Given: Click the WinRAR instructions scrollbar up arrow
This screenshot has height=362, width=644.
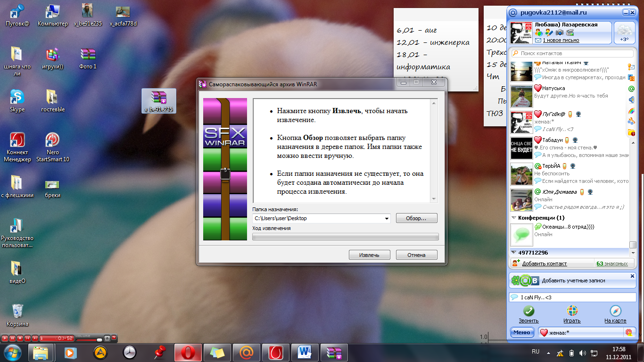Looking at the screenshot, I should point(434,102).
